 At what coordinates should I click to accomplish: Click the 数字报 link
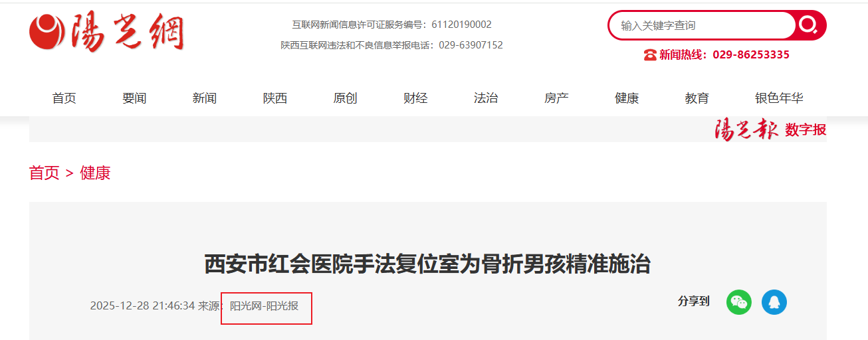click(x=806, y=130)
